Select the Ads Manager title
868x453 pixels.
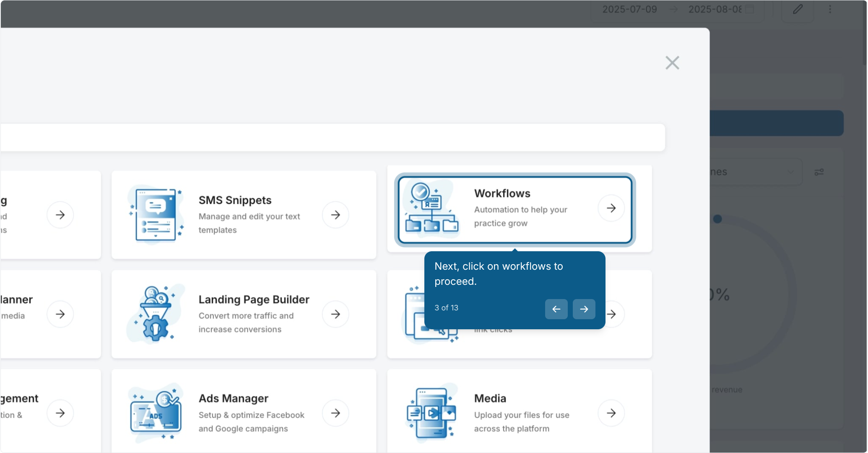[233, 398]
